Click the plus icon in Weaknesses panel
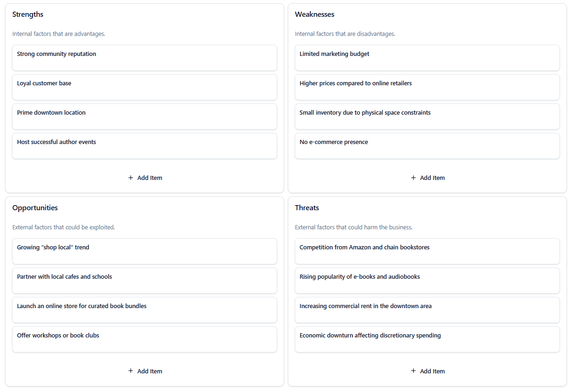 click(413, 178)
